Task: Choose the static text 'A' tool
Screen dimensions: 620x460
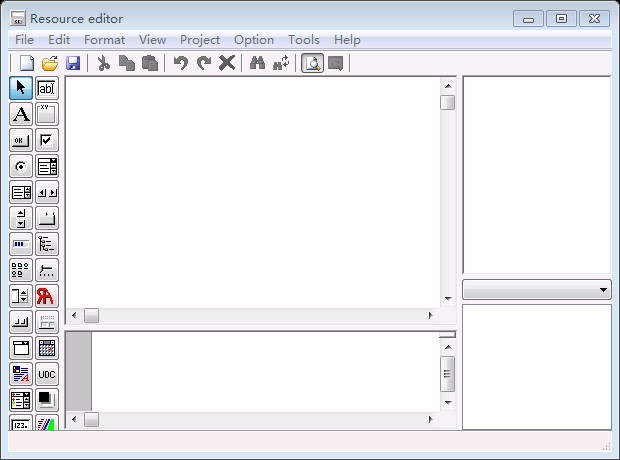Action: 21,114
